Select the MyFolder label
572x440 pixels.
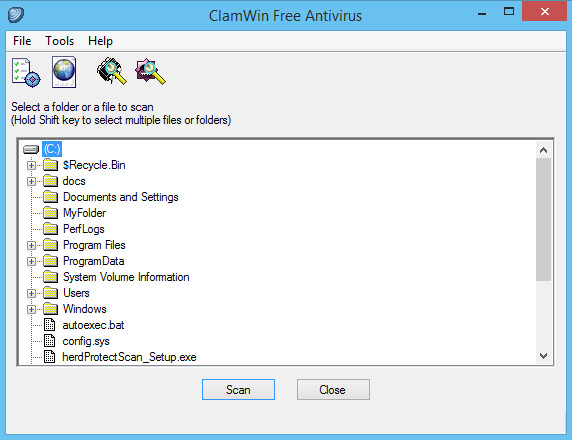tap(85, 213)
